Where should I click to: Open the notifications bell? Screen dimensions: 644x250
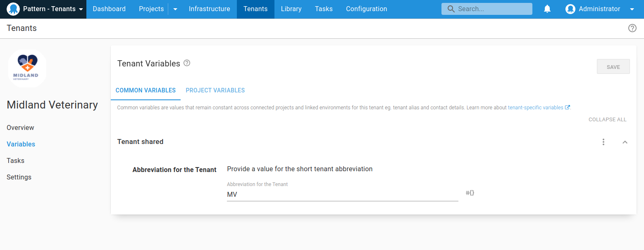pos(547,9)
